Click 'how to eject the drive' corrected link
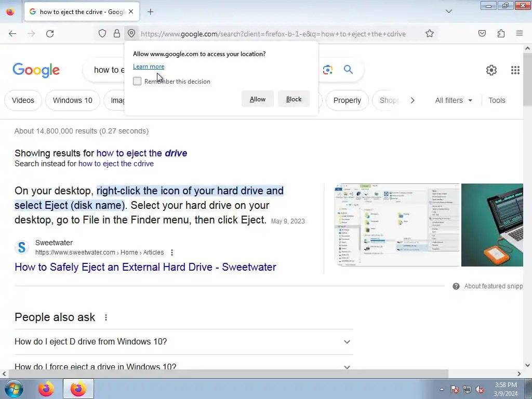This screenshot has height=399, width=532. click(142, 153)
